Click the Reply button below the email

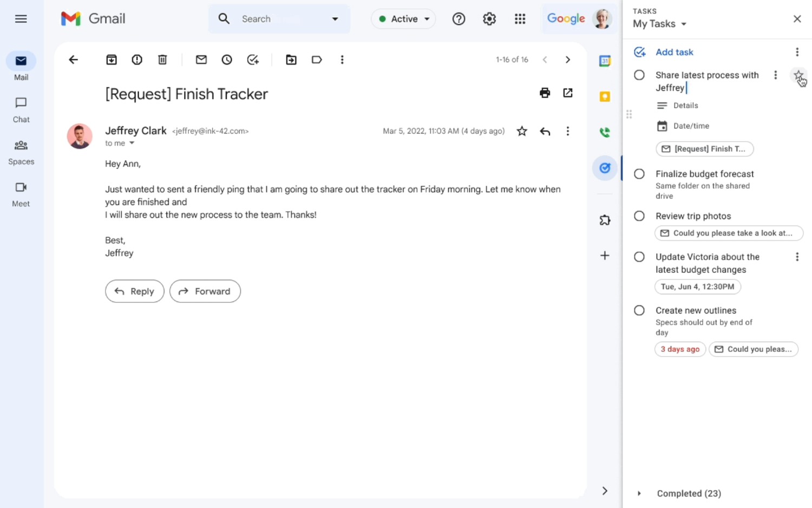[135, 291]
